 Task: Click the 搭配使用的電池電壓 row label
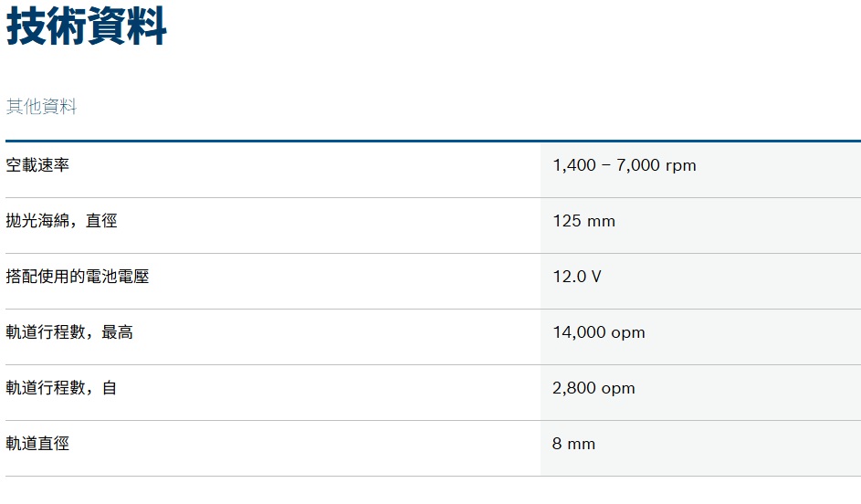point(78,277)
